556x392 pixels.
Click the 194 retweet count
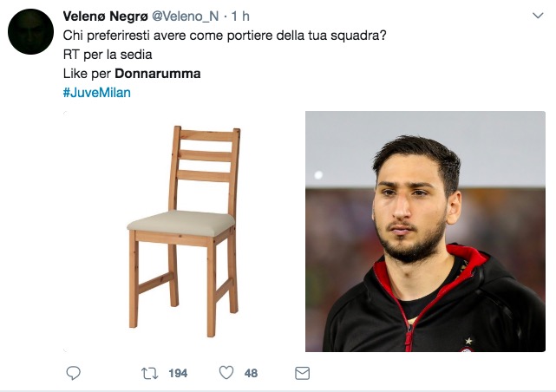coord(178,373)
